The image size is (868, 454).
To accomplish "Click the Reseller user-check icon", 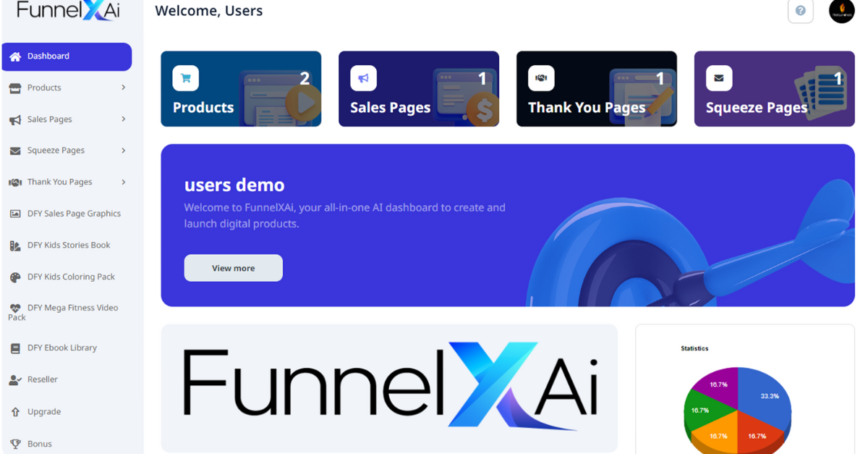I will click(x=15, y=379).
